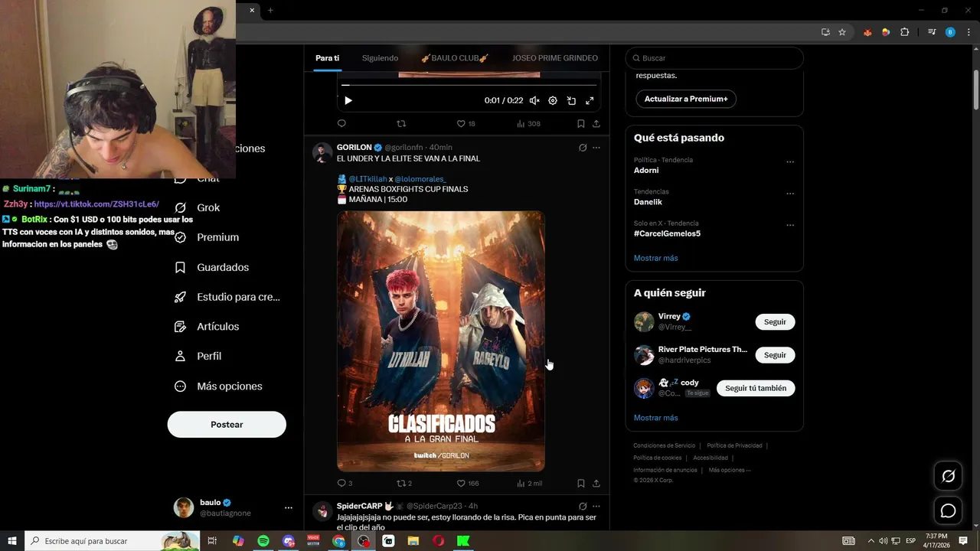Bookmark this page with the star icon
Viewport: 980px width, 551px height.
(x=842, y=32)
